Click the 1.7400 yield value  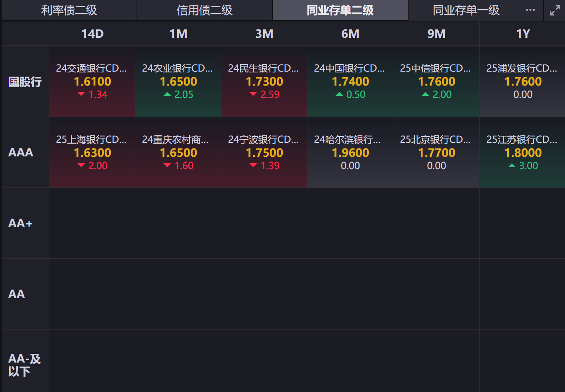[350, 82]
